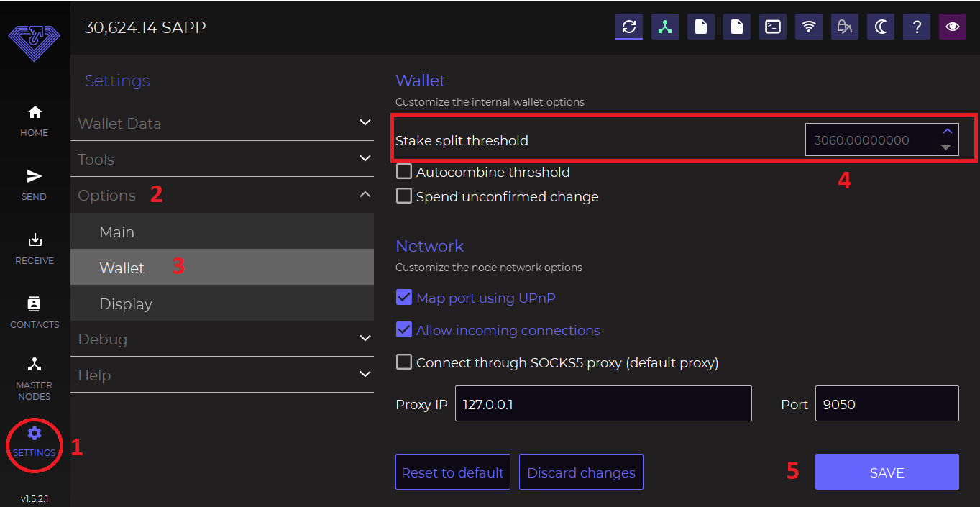The height and width of the screenshot is (507, 980).
Task: Click the Wi-Fi network status icon
Action: pyautogui.click(x=809, y=27)
